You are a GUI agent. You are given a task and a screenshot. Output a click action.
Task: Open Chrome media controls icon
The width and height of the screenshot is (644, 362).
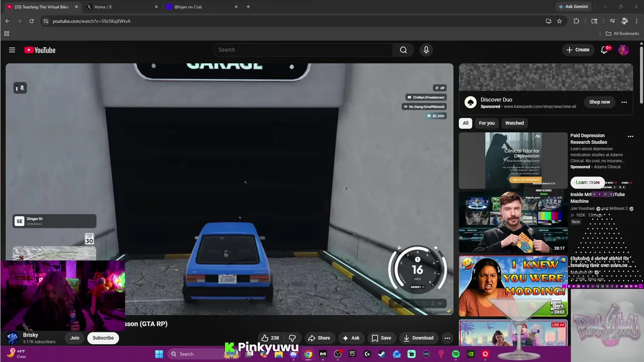[x=612, y=21]
